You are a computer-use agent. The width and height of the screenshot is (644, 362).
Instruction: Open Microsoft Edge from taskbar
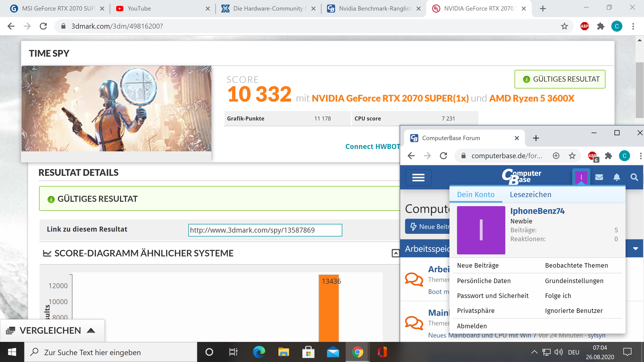(259, 352)
